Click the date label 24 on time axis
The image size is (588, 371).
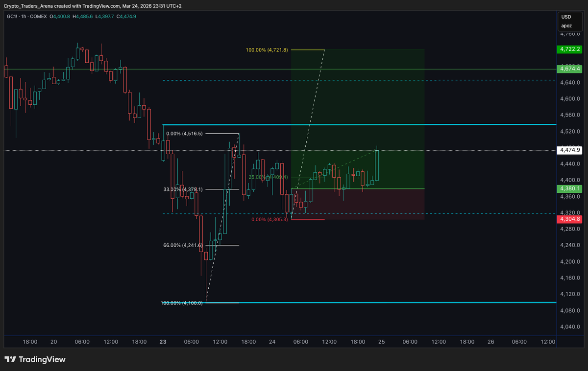pyautogui.click(x=272, y=342)
